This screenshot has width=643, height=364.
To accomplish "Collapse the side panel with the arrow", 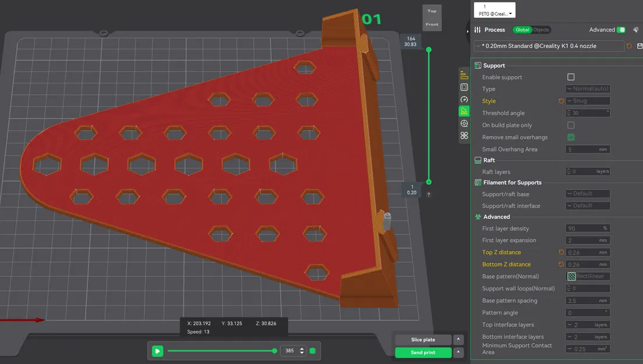I will click(x=468, y=31).
